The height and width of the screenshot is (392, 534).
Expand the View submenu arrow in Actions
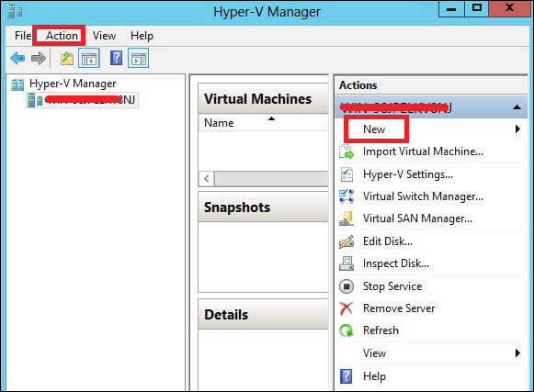517,353
